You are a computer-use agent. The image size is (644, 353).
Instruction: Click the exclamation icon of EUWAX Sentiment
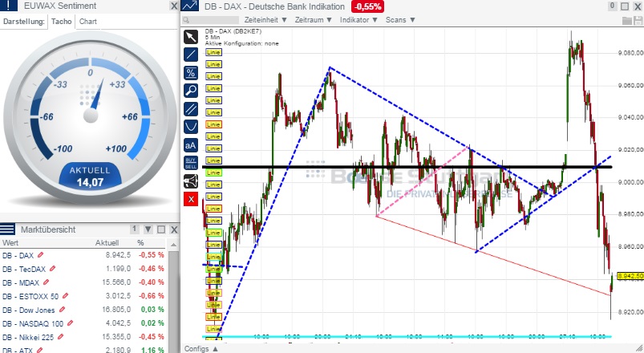coord(9,6)
